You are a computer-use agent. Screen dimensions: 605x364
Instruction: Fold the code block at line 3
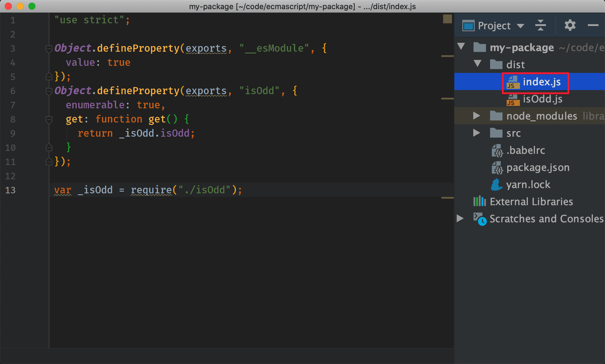(x=49, y=49)
